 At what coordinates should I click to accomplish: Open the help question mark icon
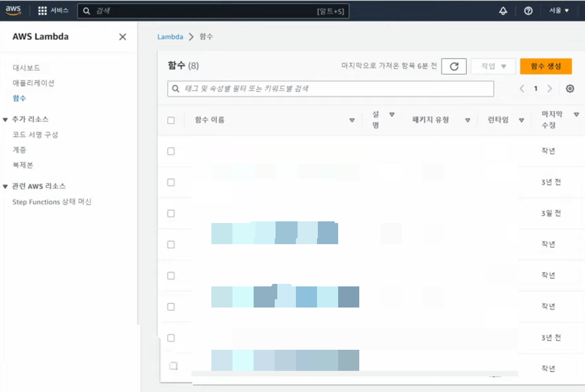pos(528,11)
